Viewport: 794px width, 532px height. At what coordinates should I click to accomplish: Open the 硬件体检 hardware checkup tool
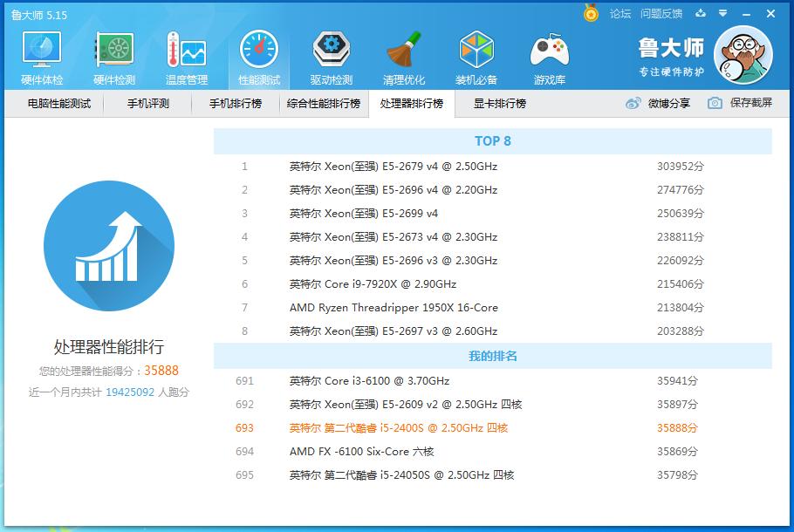click(x=40, y=54)
